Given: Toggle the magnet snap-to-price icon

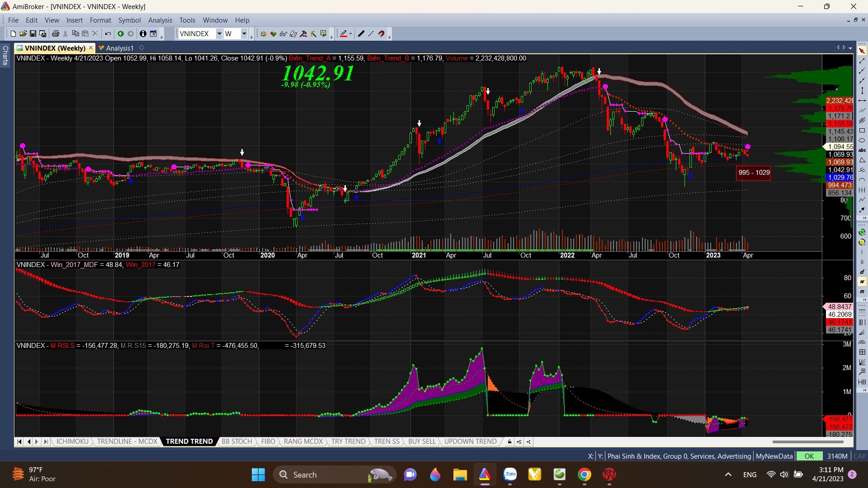Looking at the screenshot, I should tap(381, 33).
